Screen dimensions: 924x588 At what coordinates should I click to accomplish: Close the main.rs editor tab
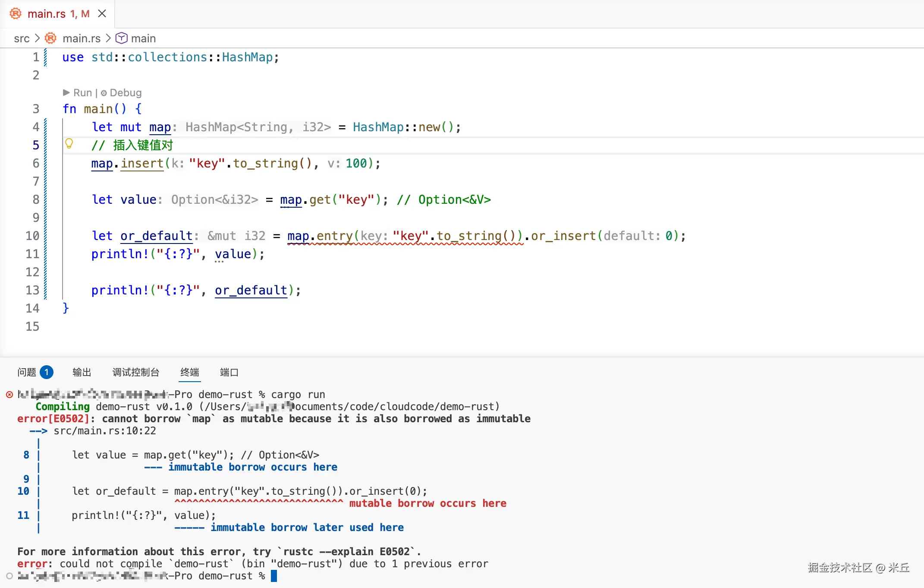tap(102, 14)
